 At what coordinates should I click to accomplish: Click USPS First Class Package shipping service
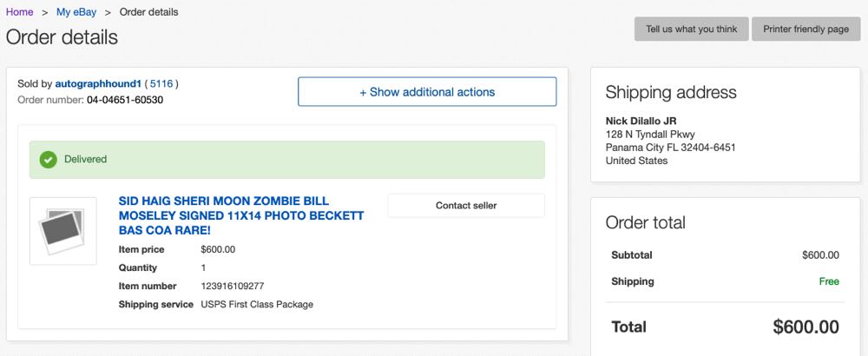point(257,304)
